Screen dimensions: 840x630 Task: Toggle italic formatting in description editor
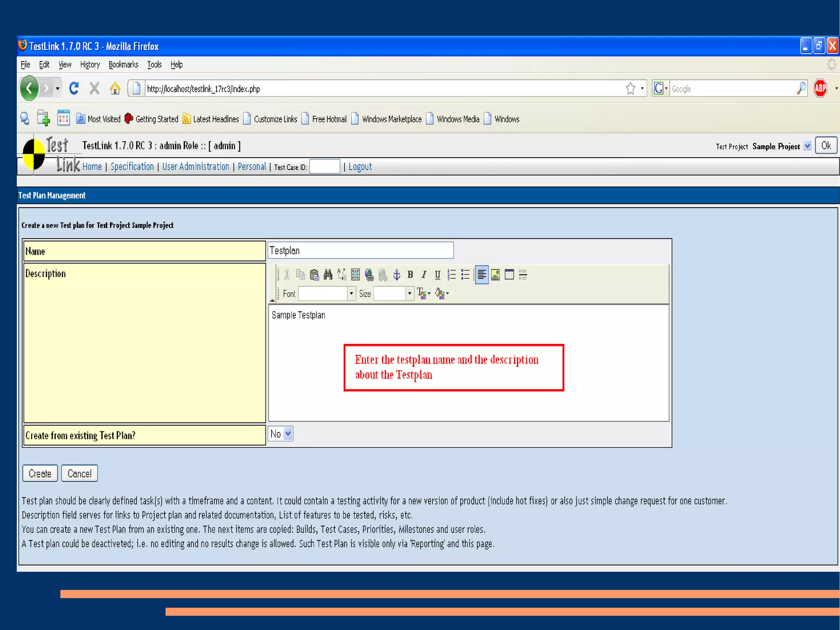coord(424,275)
